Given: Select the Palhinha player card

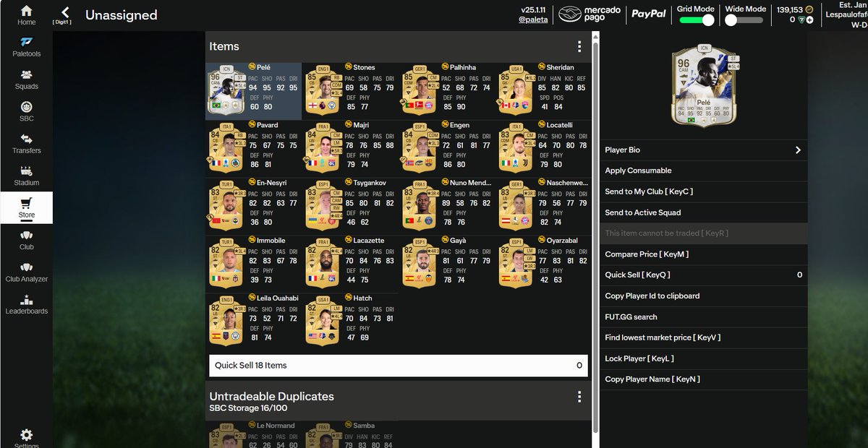Looking at the screenshot, I should tap(447, 91).
